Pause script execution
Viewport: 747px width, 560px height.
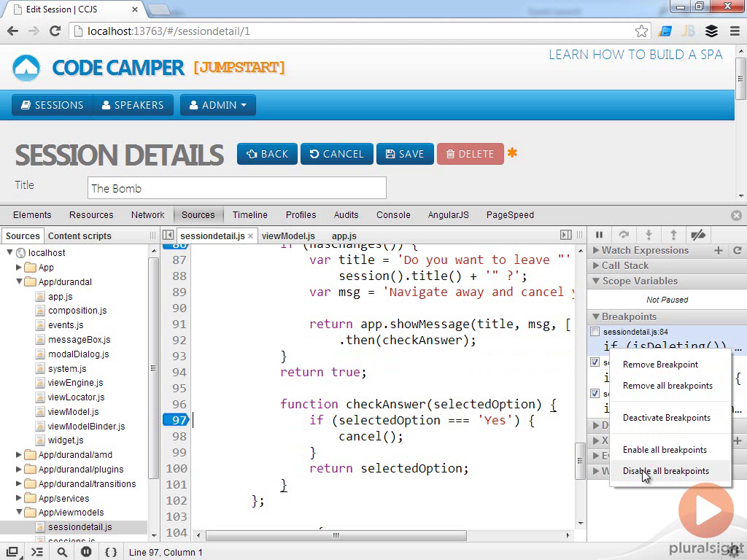(600, 235)
